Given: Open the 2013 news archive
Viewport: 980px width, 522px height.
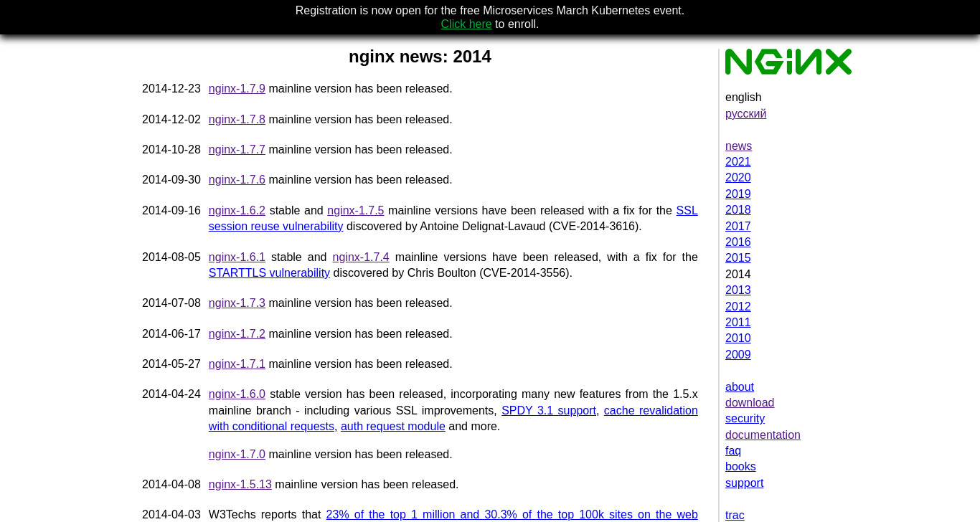Looking at the screenshot, I should coord(738,290).
